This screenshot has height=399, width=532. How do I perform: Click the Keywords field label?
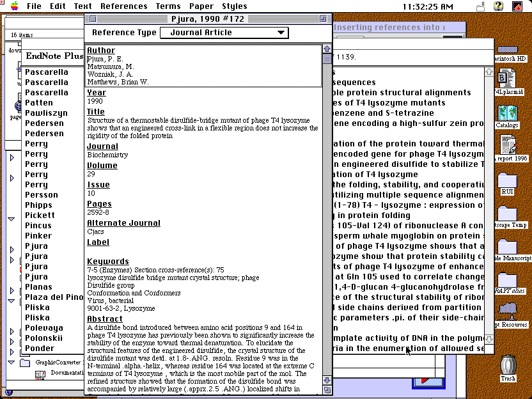(108, 262)
